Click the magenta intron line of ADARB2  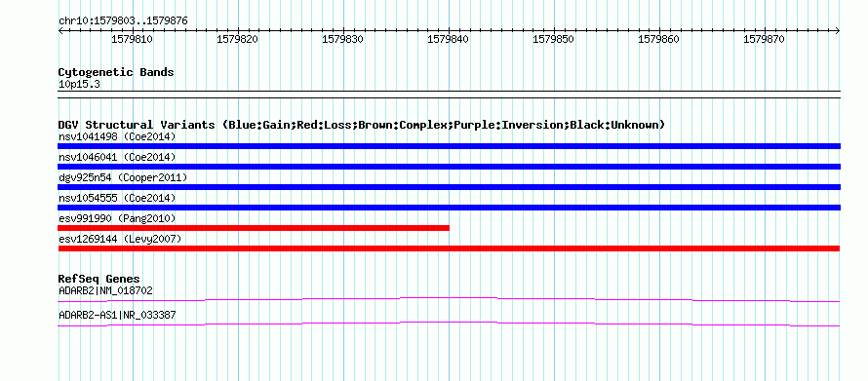(449, 299)
